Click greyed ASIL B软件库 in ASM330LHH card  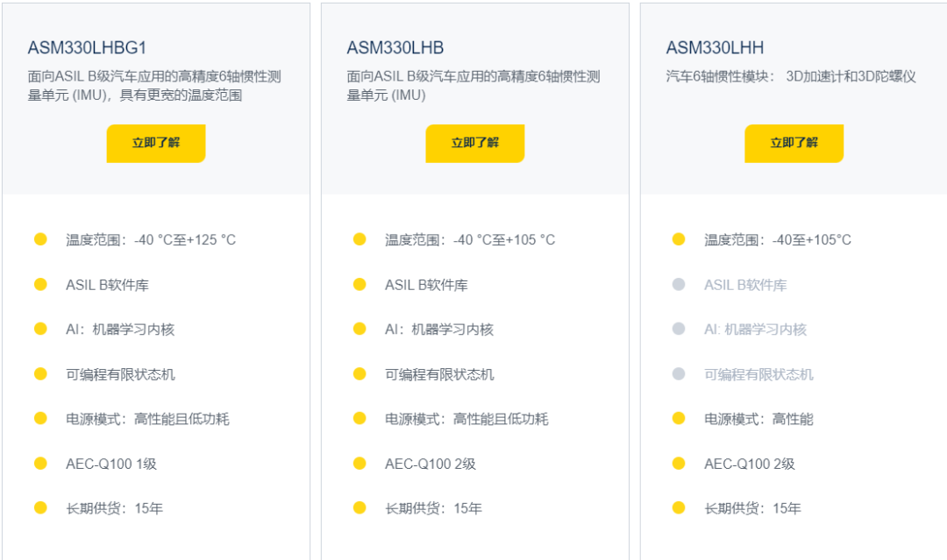(745, 285)
